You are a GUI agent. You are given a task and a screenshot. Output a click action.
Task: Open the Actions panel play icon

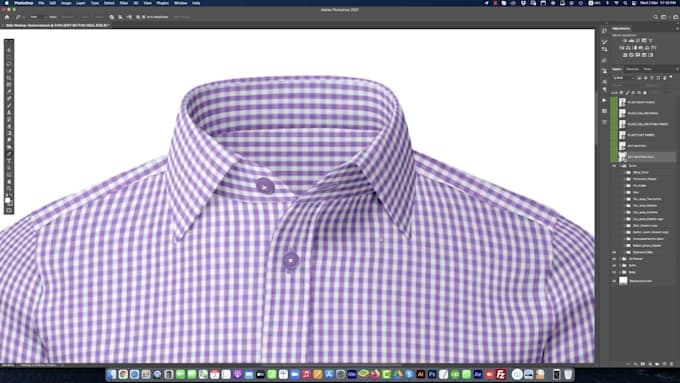605,100
